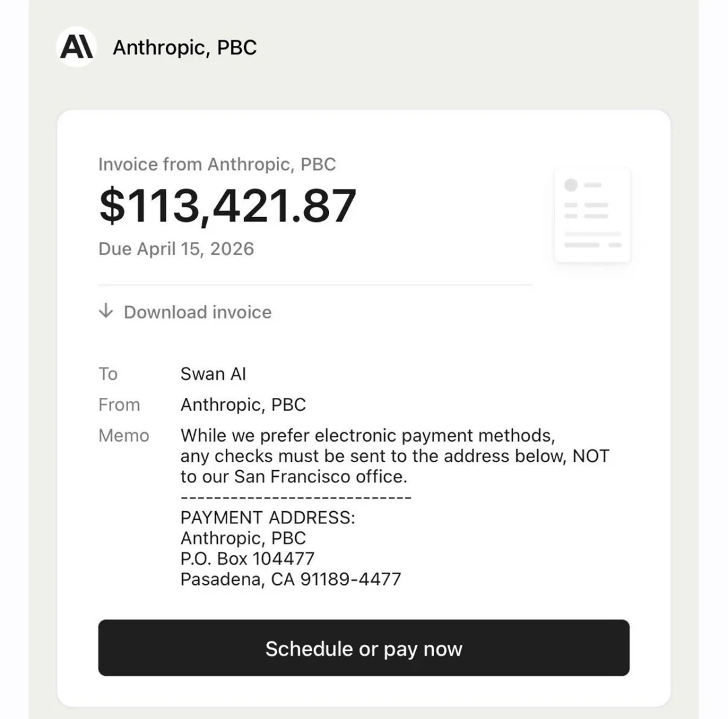Click memo text about electronic payment methods
728x719 pixels.
click(368, 436)
